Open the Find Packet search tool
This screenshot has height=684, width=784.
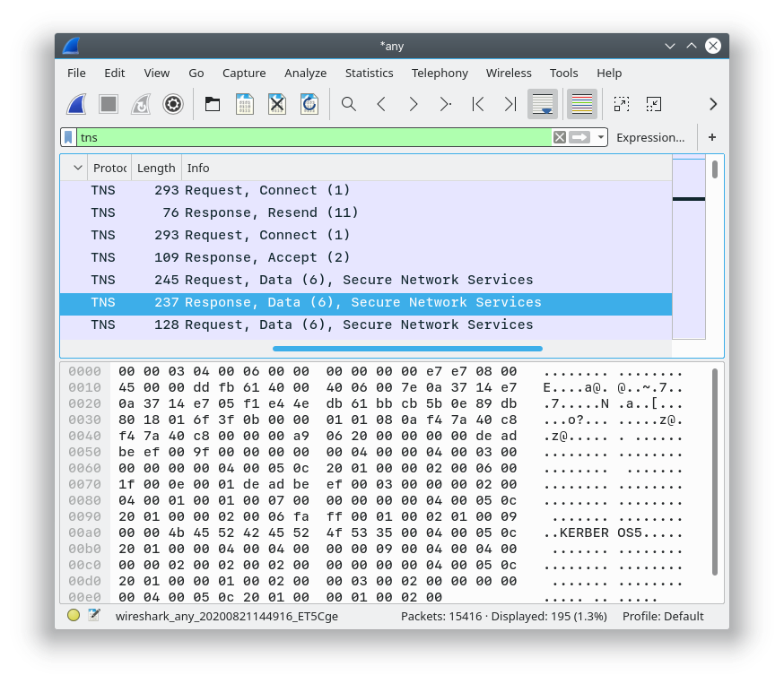click(x=349, y=104)
